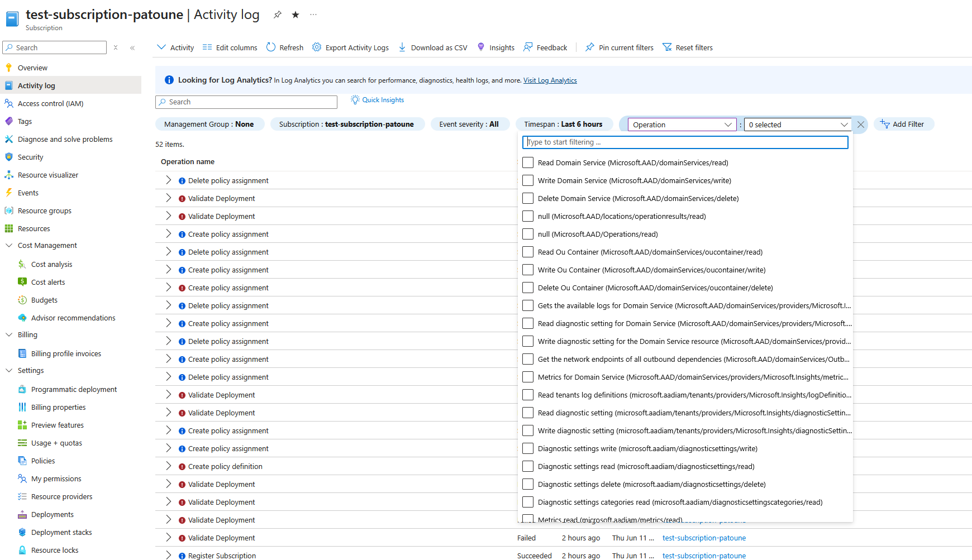
Task: Click the Resource locks padlock icon
Action: [x=22, y=550]
